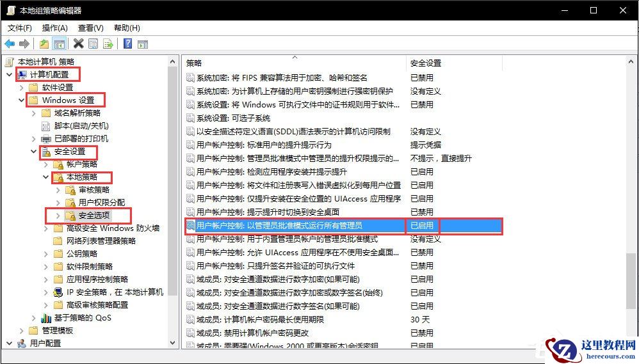Click the chart icon beside 基于策略的 QoS
Screen dimensions: 639x364
pyautogui.click(x=46, y=318)
